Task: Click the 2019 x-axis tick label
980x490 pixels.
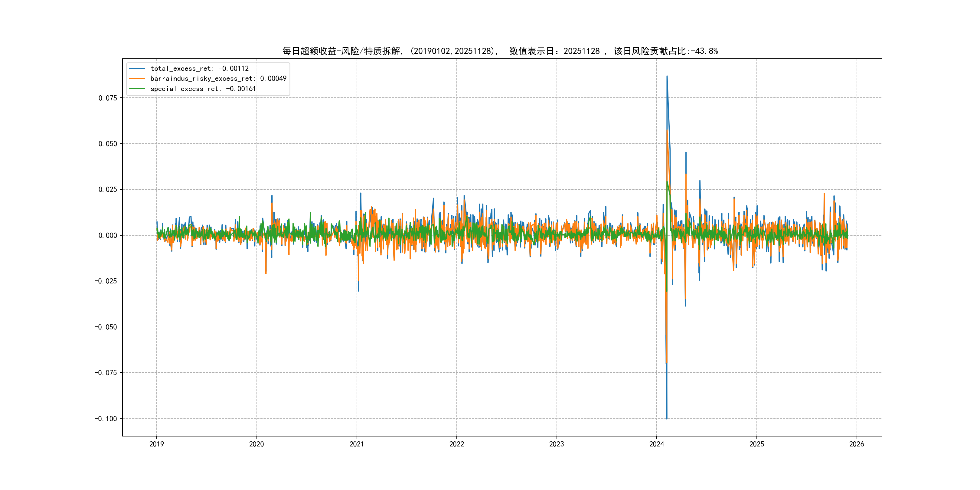Action: click(156, 444)
